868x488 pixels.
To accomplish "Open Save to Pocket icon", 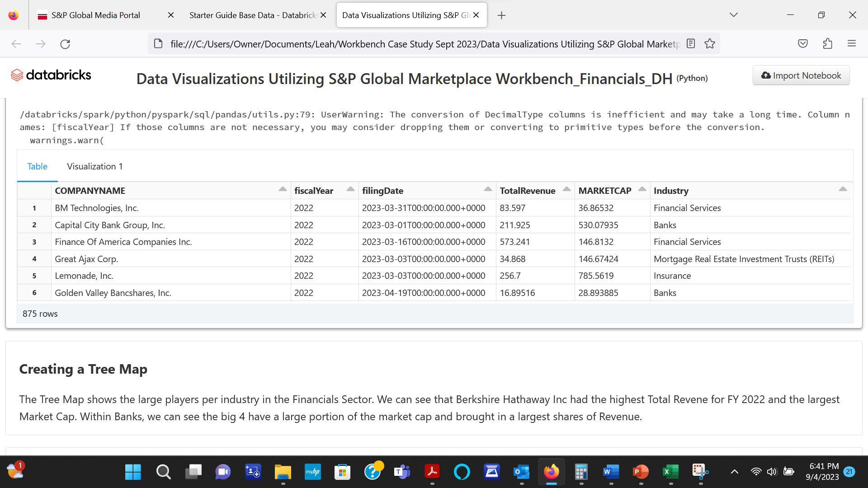I will click(803, 44).
